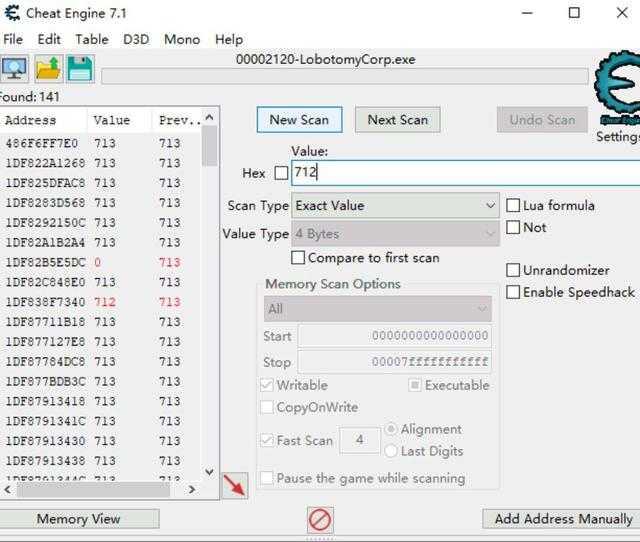Open the Memory Scan Options All dropdown
640x542 pixels.
pyautogui.click(x=378, y=309)
